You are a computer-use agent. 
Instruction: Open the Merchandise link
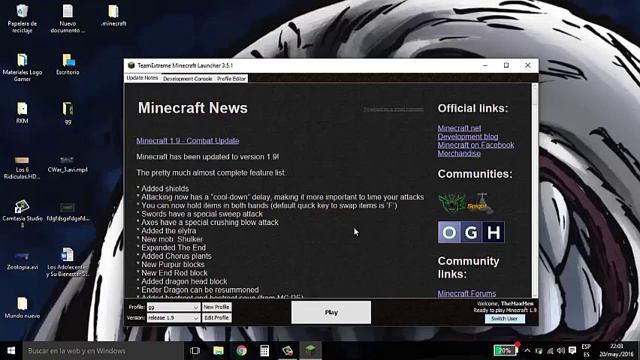point(459,153)
